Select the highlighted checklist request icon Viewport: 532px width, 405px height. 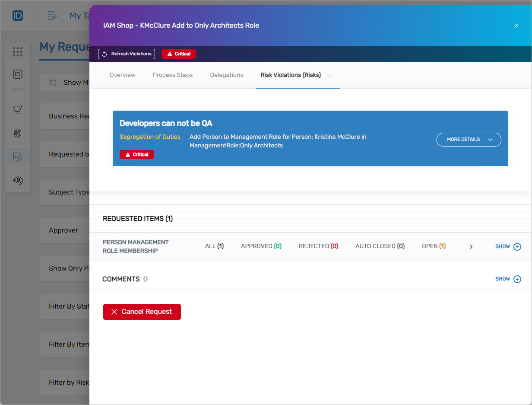tap(18, 156)
